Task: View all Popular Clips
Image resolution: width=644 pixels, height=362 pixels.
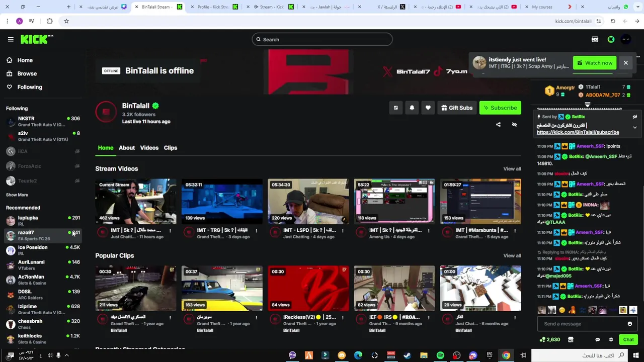Action: [512, 256]
